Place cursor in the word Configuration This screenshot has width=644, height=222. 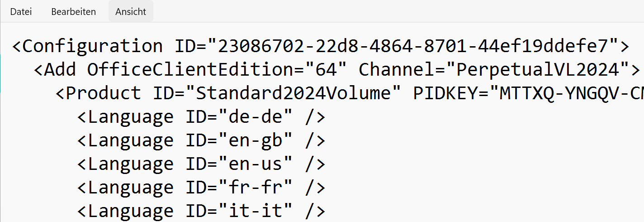[x=92, y=46]
